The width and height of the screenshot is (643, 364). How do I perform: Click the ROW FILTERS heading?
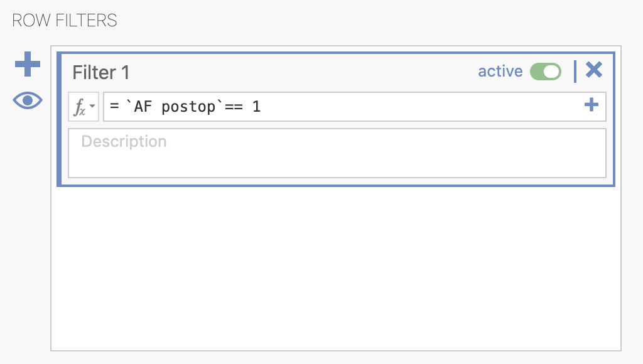click(x=65, y=21)
